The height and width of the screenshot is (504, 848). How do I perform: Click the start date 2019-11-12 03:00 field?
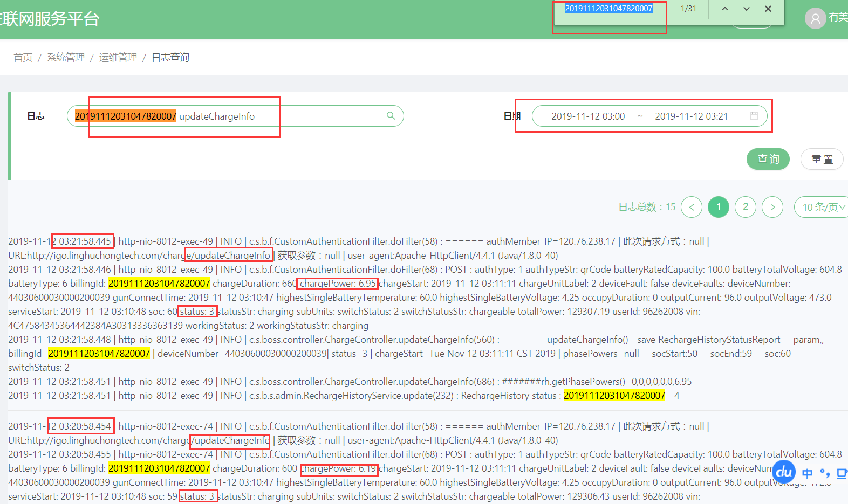588,116
